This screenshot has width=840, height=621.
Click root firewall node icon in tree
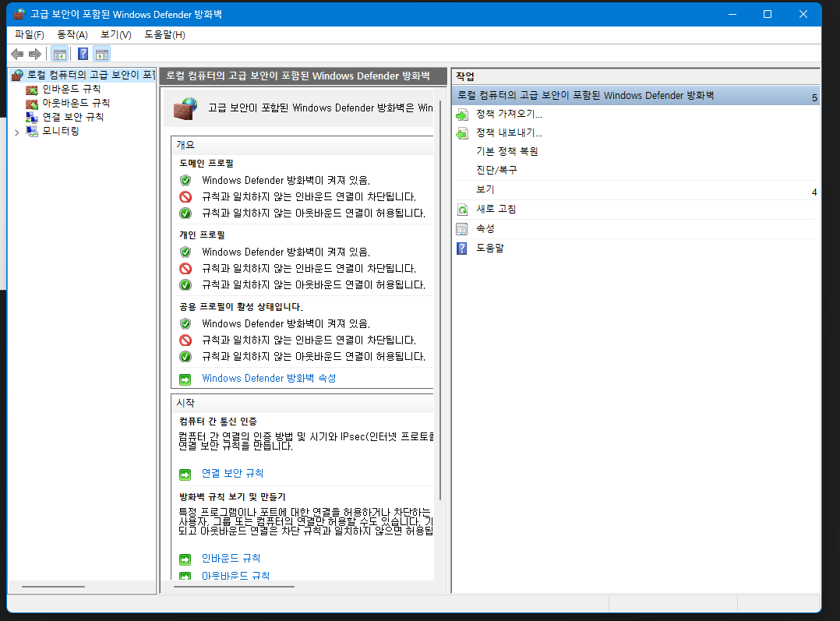pos(17,75)
